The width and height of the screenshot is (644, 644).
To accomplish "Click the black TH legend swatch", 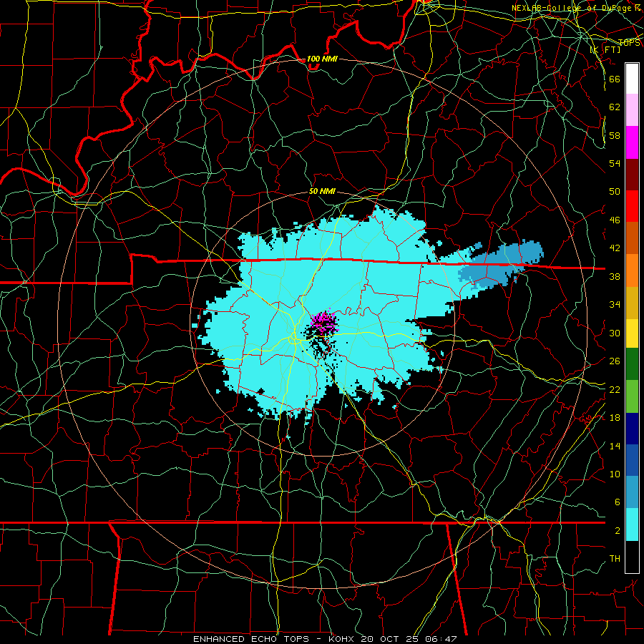I will tap(632, 557).
